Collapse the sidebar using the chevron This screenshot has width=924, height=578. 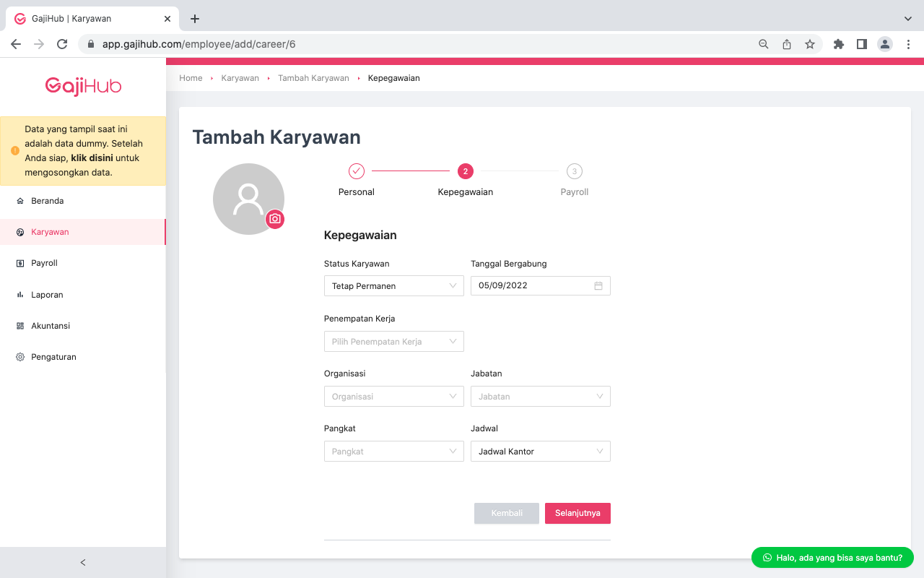82,562
